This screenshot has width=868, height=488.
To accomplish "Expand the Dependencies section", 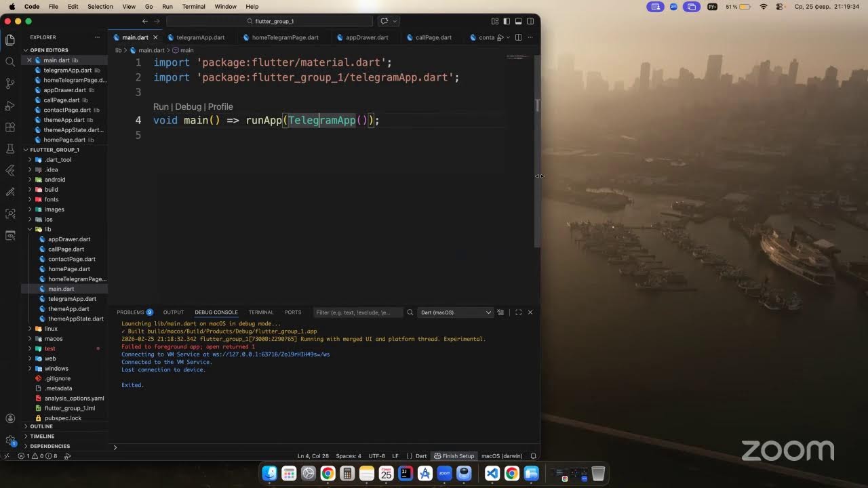I will [65, 446].
